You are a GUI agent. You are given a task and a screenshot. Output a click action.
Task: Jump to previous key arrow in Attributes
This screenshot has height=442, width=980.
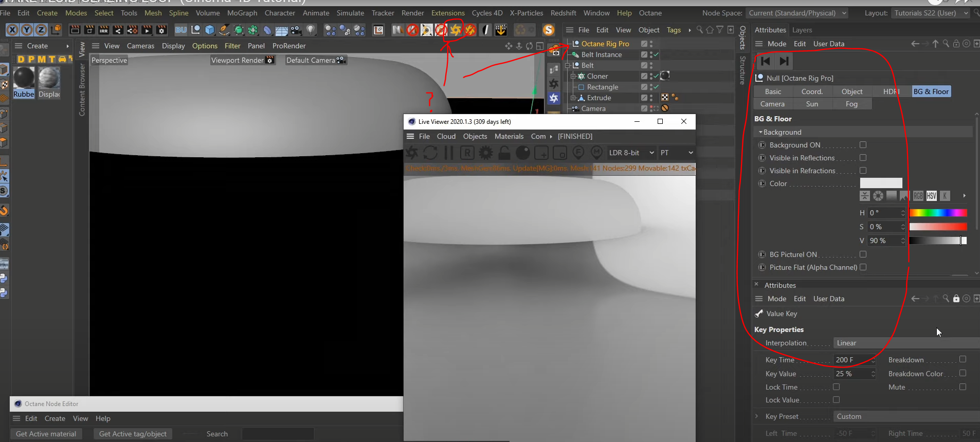[x=766, y=61]
